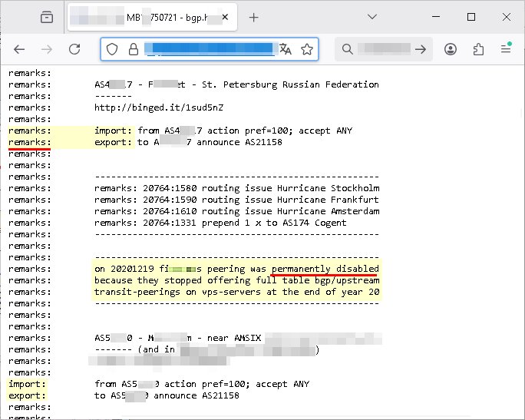Click the forward navigation arrow
Viewport: 525px width, 420px height.
[x=47, y=49]
